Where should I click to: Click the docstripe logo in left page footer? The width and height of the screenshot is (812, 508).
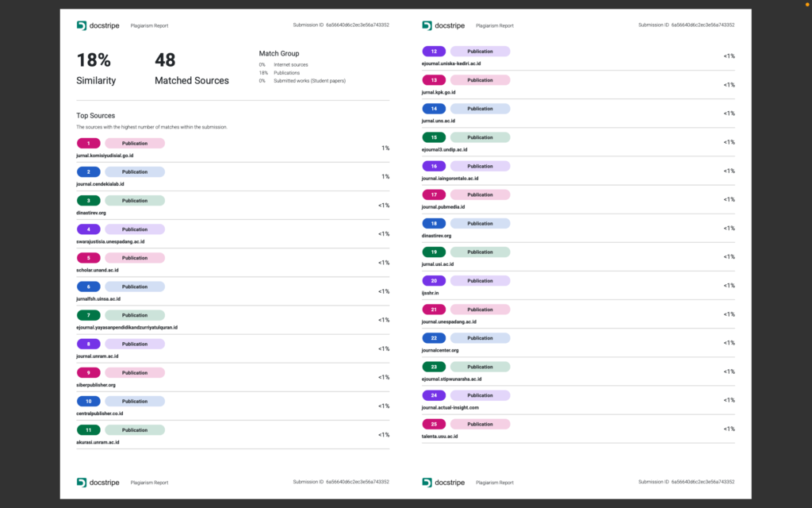[x=98, y=482]
